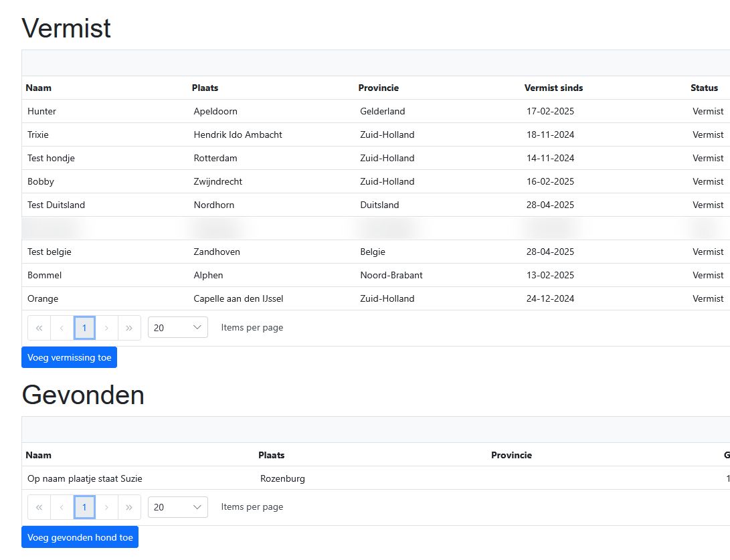Open the Hunter row in Vermist table
730x560 pixels.
tap(376, 111)
